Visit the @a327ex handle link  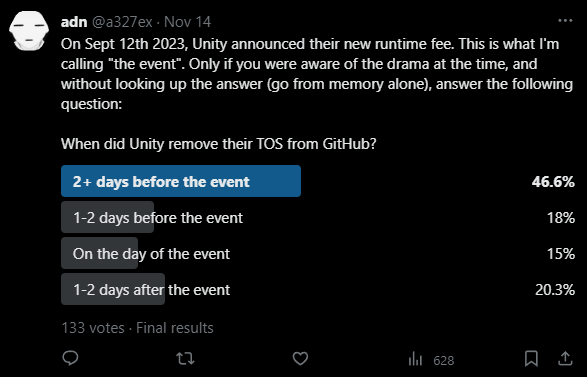(x=122, y=22)
